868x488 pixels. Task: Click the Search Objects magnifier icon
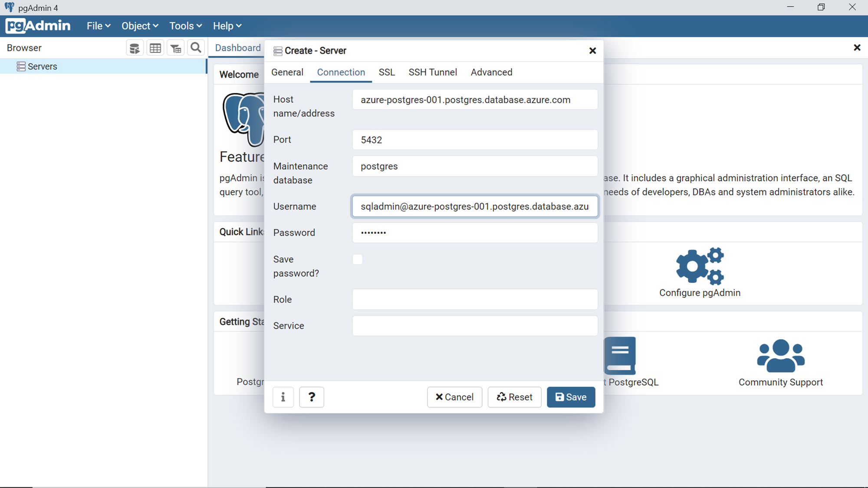click(196, 48)
